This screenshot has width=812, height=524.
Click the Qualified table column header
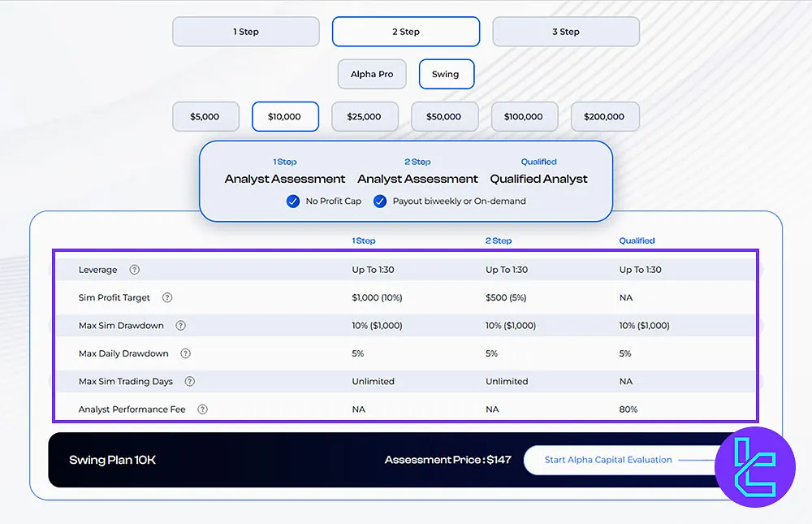tap(637, 240)
